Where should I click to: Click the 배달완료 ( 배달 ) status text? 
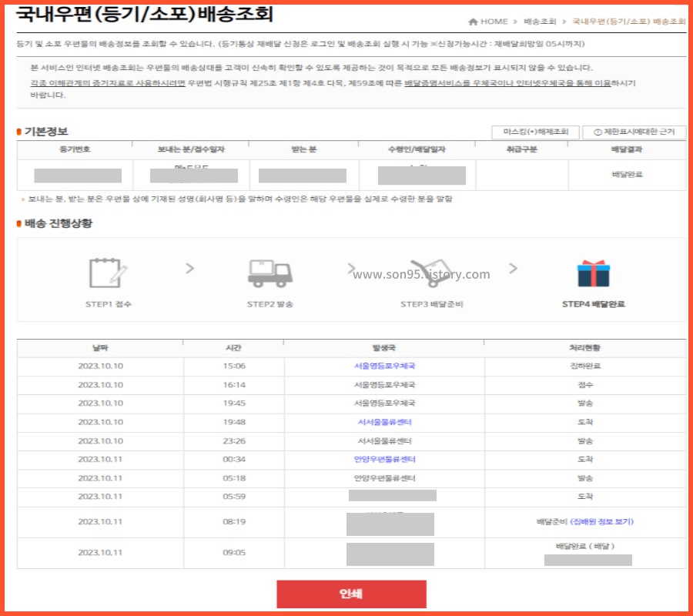point(585,546)
